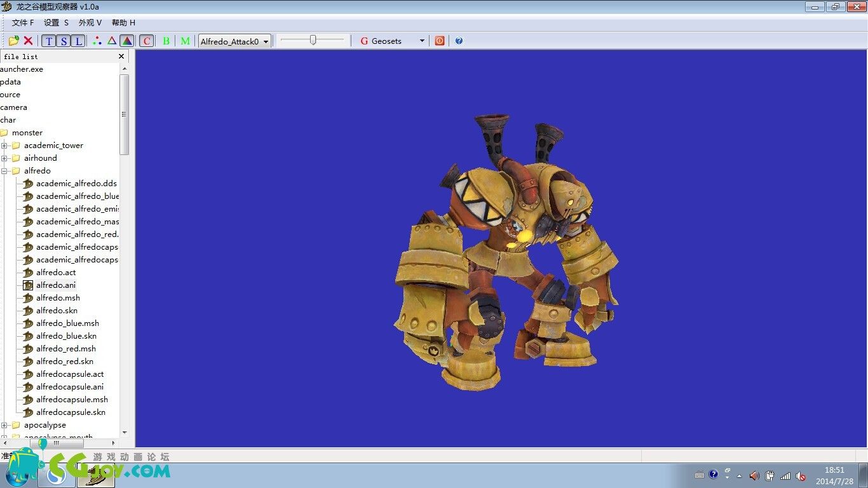Open the 设置 S menu
868x488 pixels.
point(56,22)
